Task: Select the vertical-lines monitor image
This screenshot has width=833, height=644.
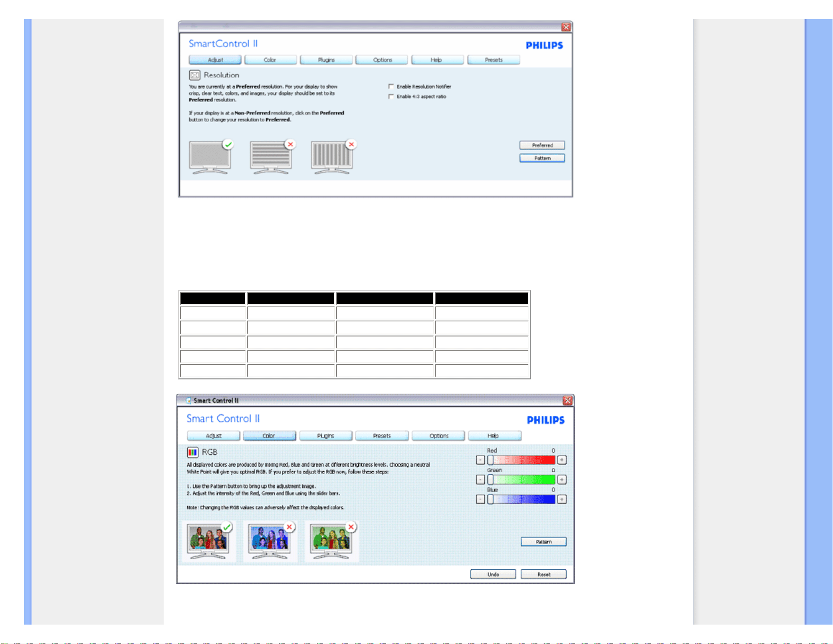Action: tap(333, 157)
